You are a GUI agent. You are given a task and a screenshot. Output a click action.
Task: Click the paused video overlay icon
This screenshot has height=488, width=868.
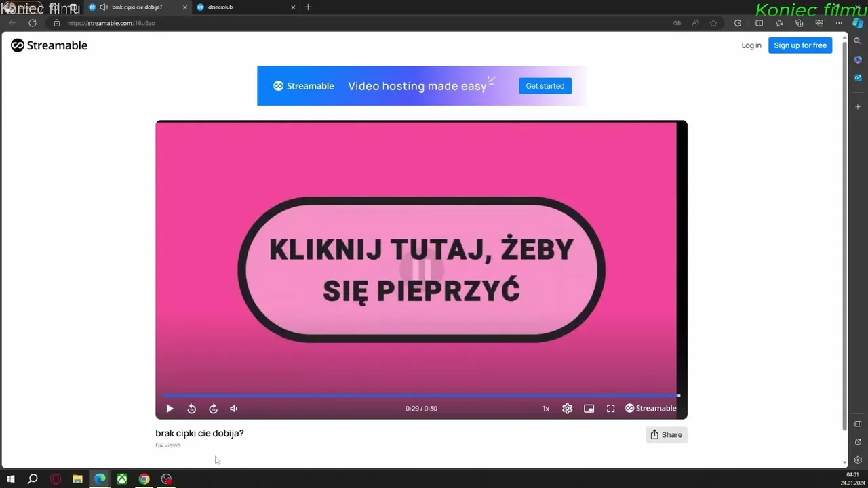421,269
